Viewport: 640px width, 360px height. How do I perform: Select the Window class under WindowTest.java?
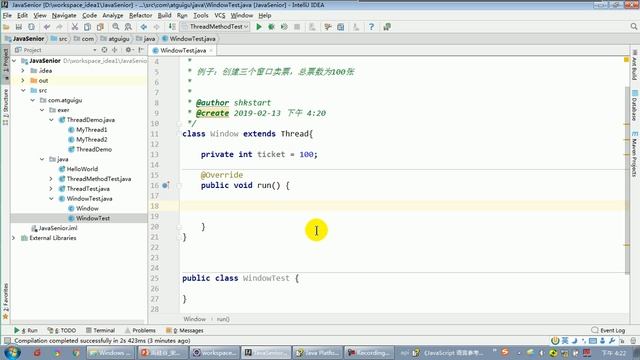click(x=87, y=208)
